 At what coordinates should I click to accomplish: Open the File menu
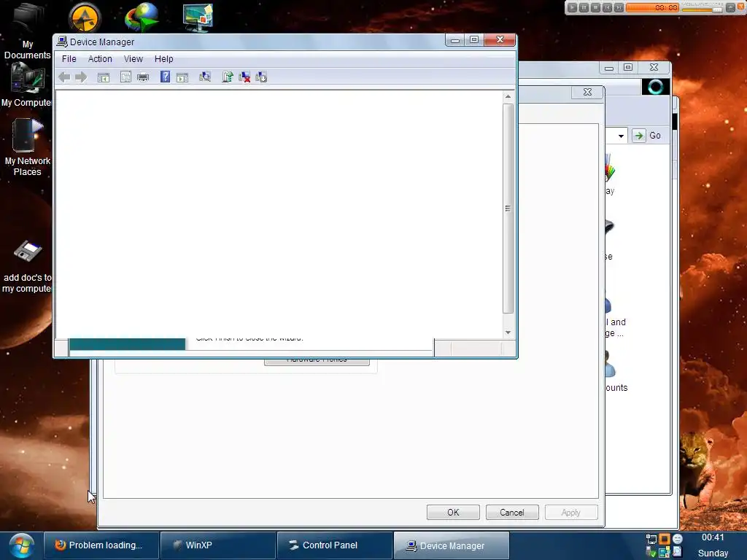click(x=69, y=59)
